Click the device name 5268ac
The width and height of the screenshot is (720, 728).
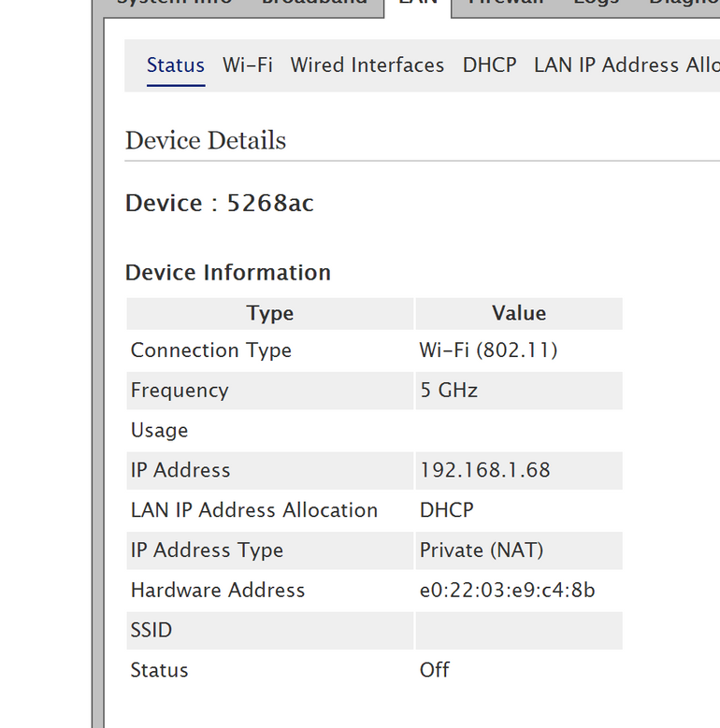click(270, 204)
